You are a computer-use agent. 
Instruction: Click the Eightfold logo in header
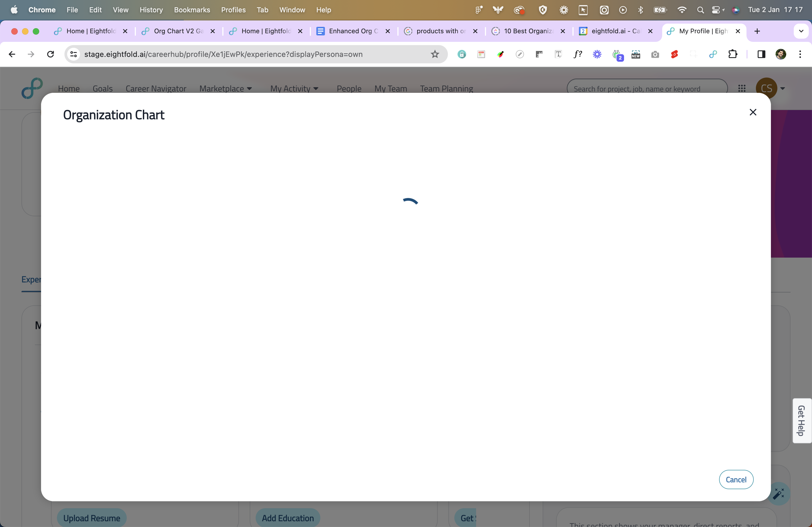[32, 88]
